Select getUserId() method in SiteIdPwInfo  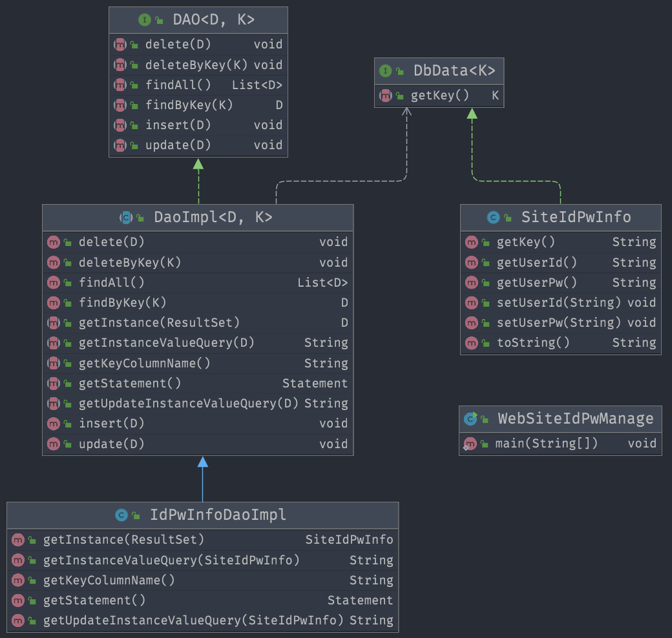556,262
